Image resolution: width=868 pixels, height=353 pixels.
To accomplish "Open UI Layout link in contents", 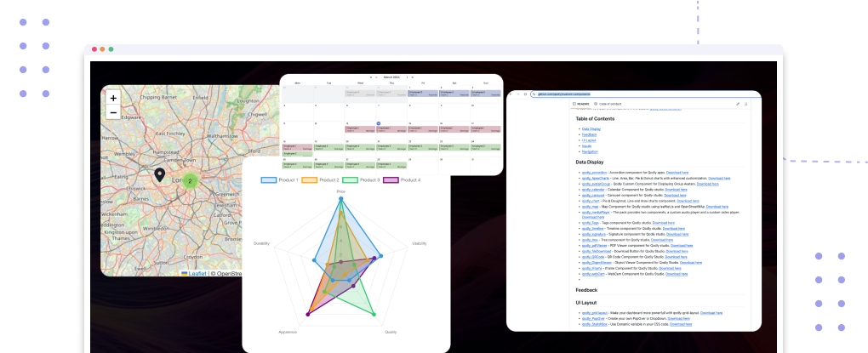I will pos(589,139).
